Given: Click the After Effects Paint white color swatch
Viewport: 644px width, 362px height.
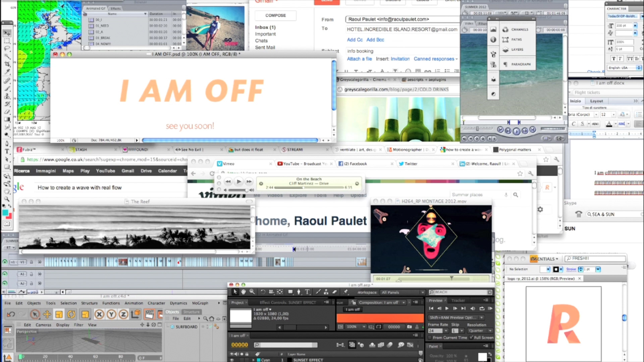Looking at the screenshot, I should coord(482,357).
